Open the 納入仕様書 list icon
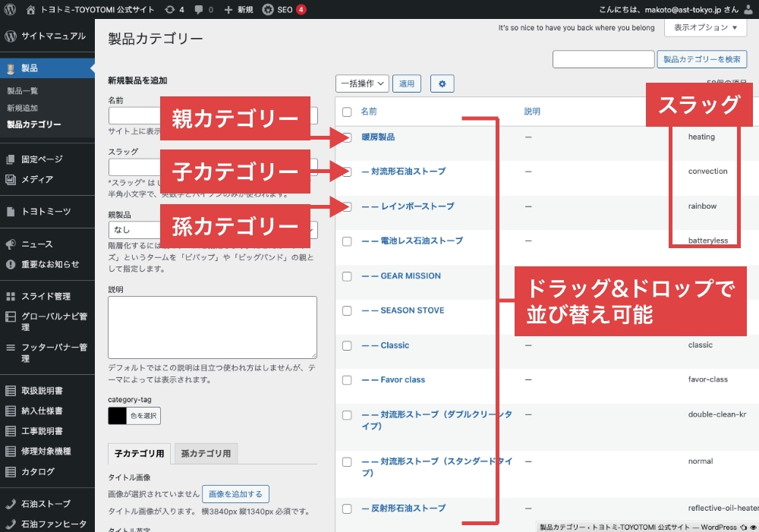This screenshot has width=759, height=532. click(x=11, y=411)
